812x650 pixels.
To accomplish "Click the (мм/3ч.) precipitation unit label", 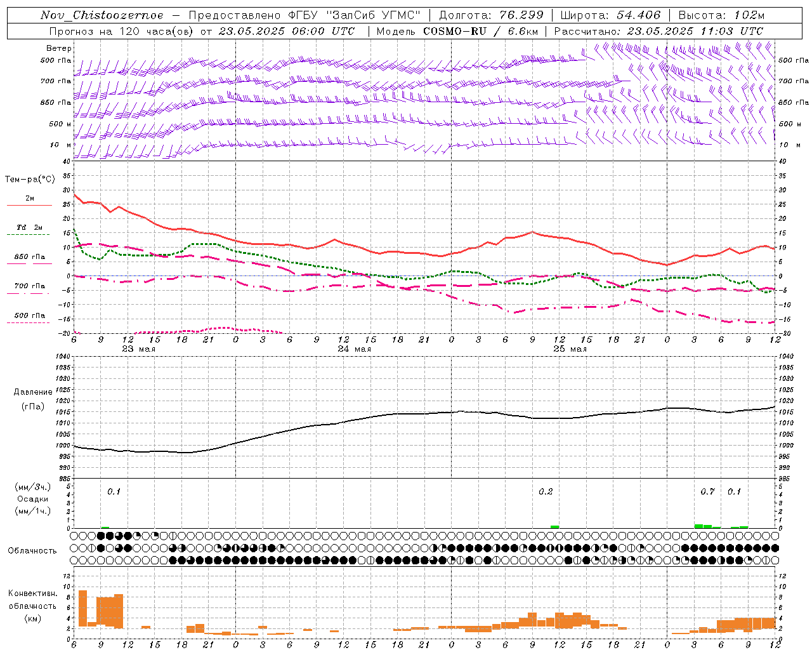I will [33, 487].
